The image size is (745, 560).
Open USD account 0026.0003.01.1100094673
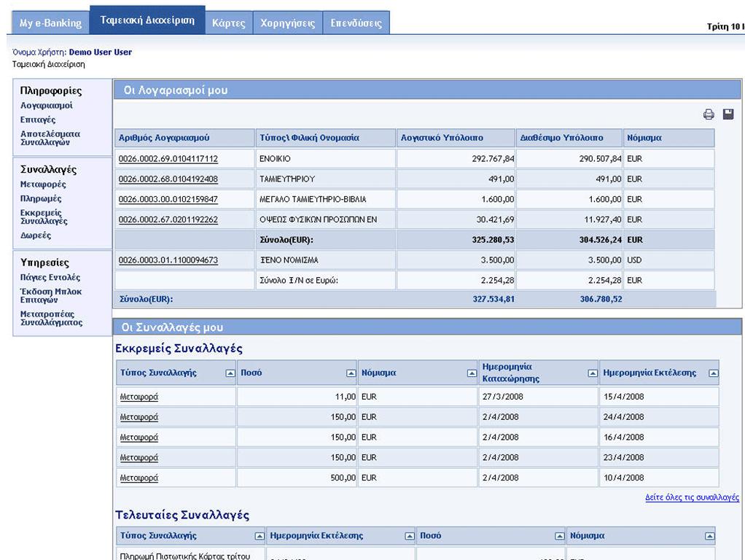pos(168,260)
